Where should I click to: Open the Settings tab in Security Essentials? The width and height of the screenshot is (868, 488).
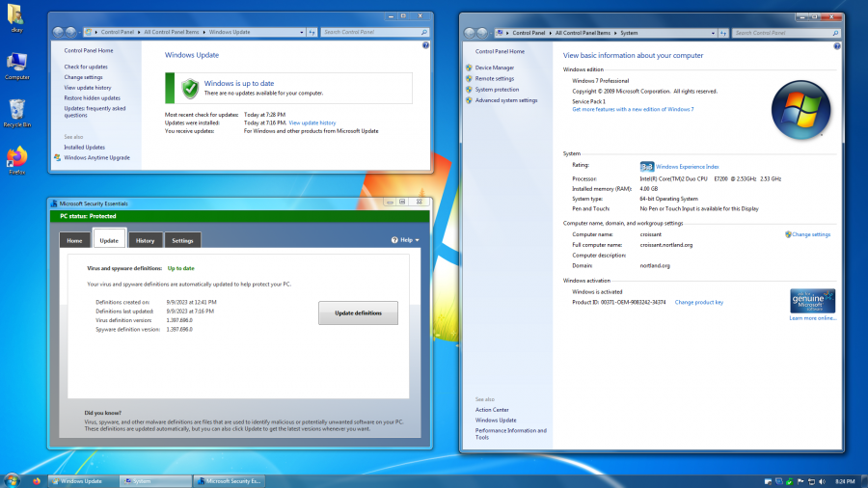point(182,240)
